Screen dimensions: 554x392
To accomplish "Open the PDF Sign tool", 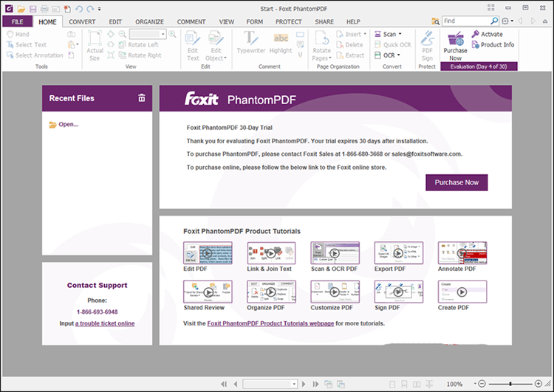I will pyautogui.click(x=427, y=46).
